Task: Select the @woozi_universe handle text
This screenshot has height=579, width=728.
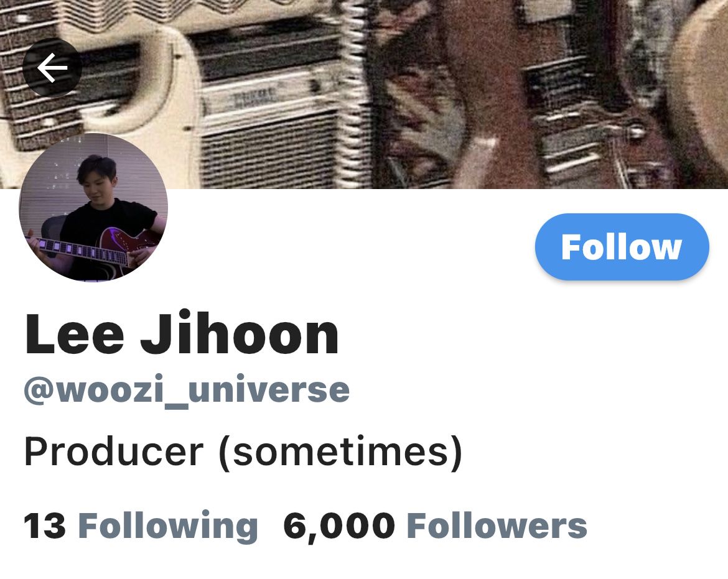Action: (x=187, y=391)
